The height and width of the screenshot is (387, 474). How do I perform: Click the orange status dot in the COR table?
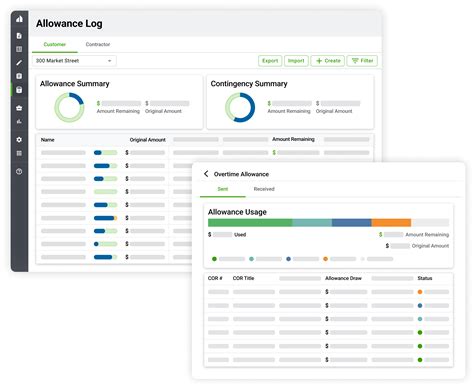click(420, 292)
